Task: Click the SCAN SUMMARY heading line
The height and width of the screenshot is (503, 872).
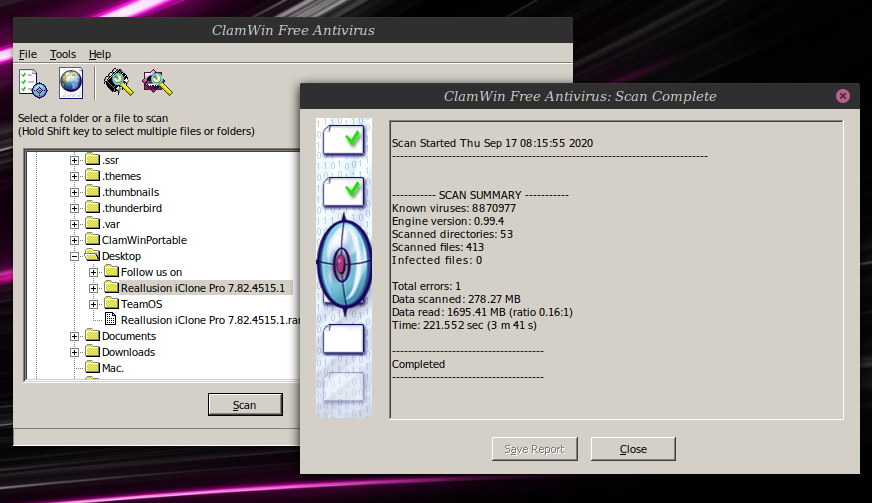Action: pyautogui.click(x=480, y=195)
